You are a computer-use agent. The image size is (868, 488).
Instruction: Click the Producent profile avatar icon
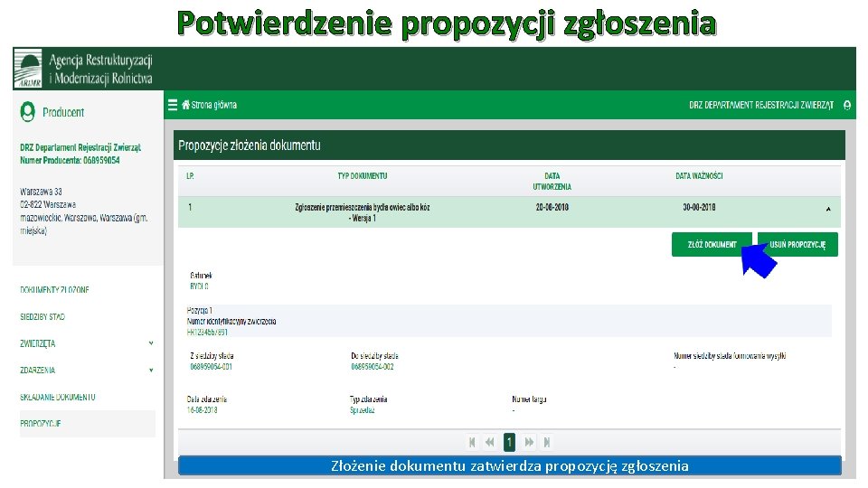[28, 112]
